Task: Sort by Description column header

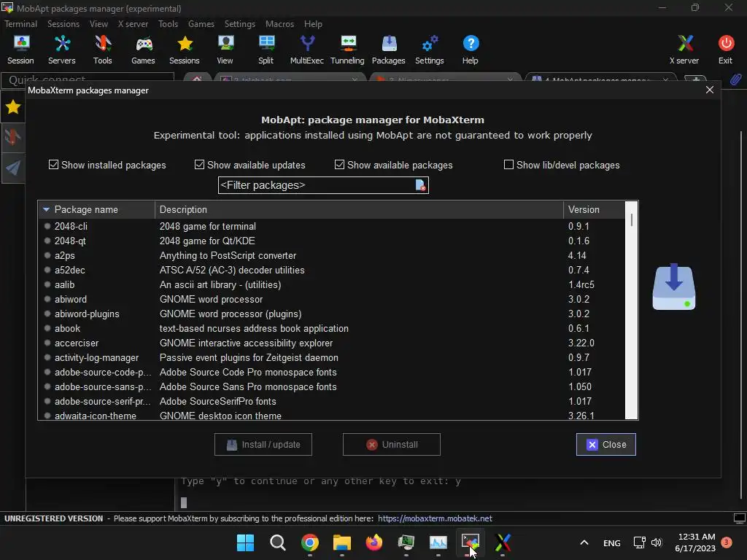Action: (x=359, y=209)
